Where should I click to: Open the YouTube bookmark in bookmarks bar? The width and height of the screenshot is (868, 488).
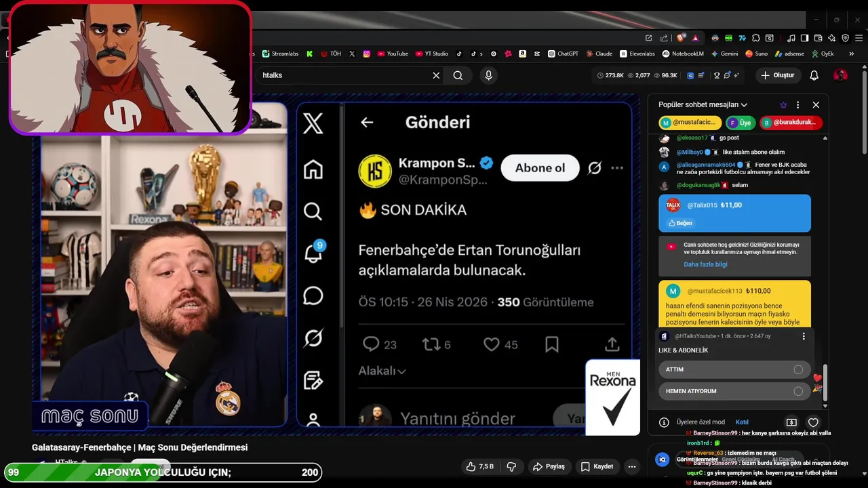point(393,54)
